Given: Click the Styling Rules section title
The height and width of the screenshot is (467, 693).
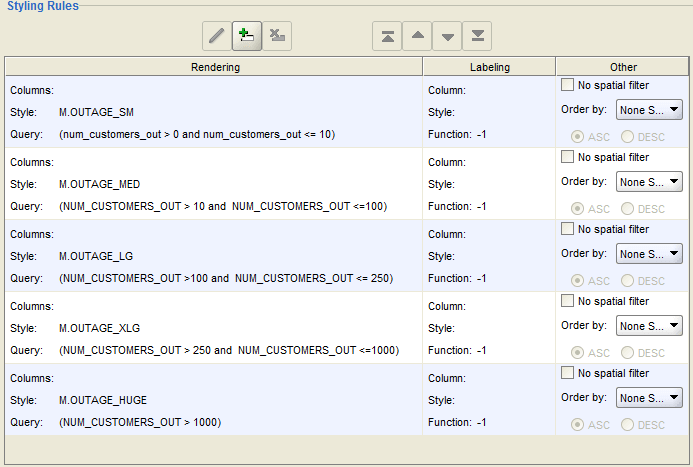Looking at the screenshot, I should point(43,6).
